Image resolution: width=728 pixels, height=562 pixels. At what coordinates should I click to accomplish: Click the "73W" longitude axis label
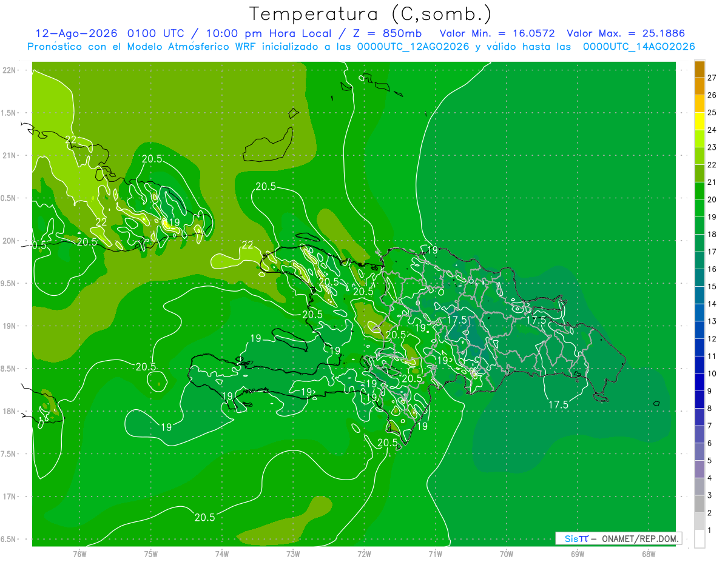(293, 554)
